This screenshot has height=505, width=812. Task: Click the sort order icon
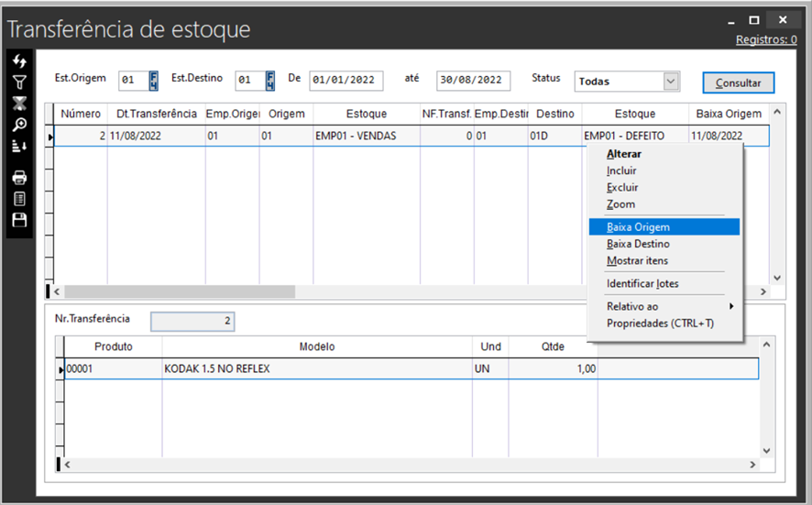[x=19, y=146]
